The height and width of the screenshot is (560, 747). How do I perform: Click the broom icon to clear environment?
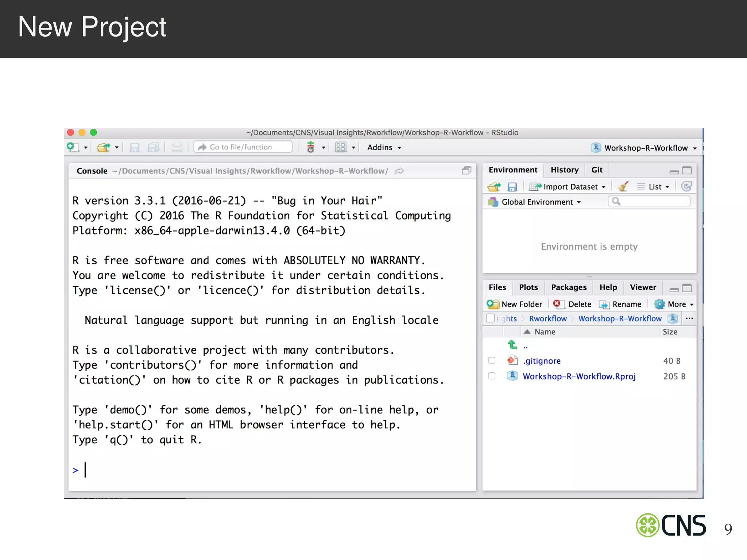(x=623, y=187)
